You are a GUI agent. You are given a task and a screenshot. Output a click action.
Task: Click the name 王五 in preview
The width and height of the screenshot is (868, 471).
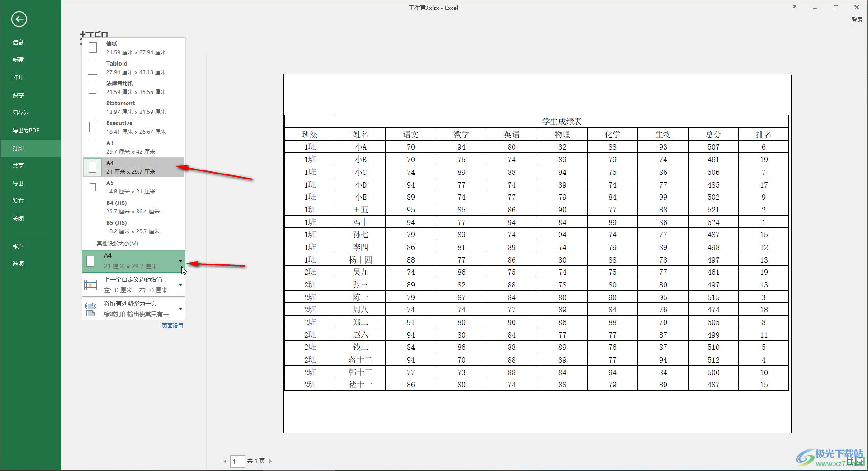360,210
